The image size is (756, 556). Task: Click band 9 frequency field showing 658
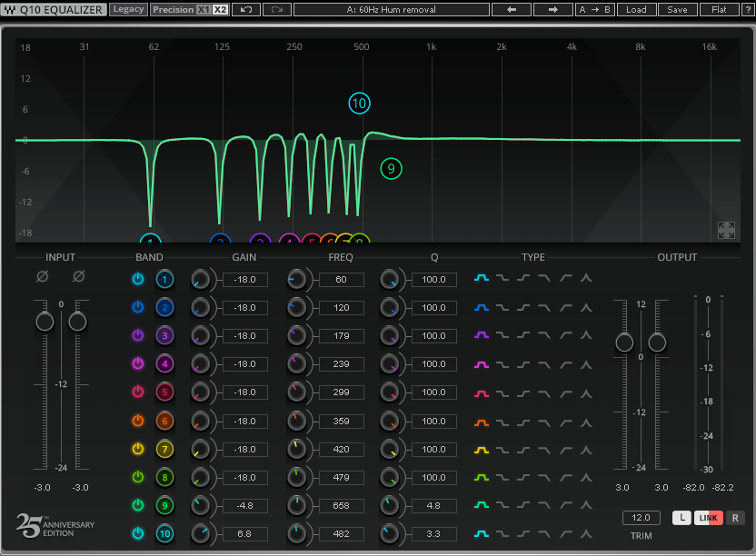342,506
